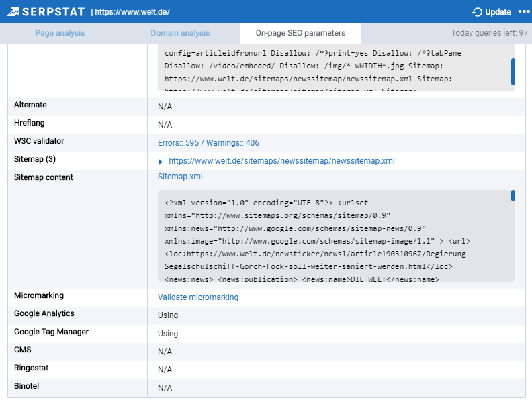Click the N/A value for Binotel
Viewport: 532px width, 400px height.
click(165, 388)
